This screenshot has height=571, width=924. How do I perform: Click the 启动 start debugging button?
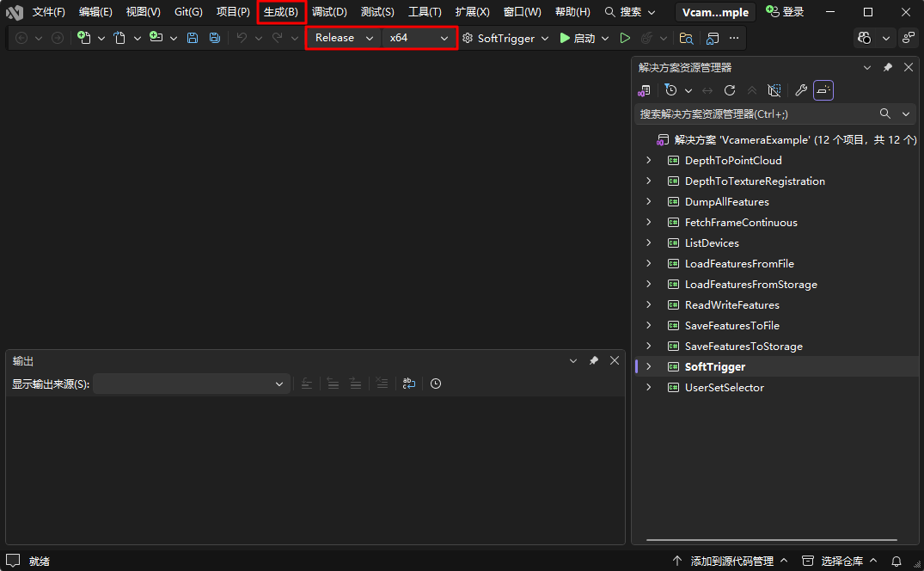(x=578, y=39)
